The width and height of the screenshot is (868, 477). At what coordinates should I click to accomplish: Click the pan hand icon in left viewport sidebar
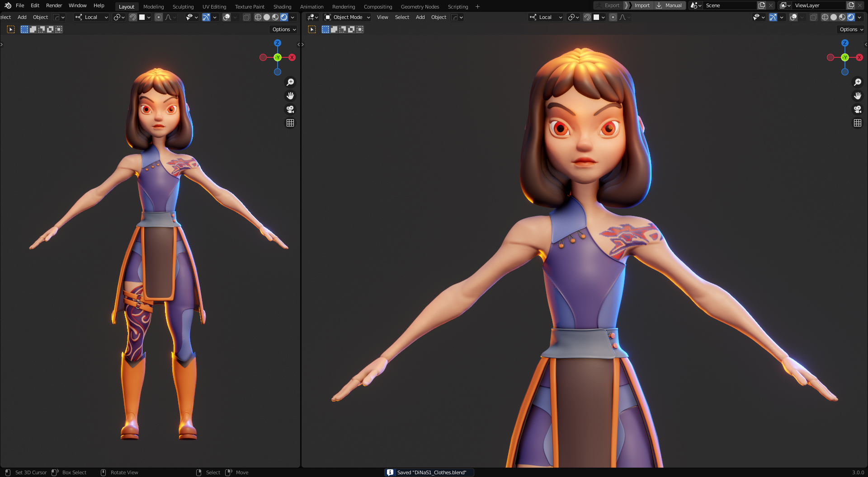(290, 95)
